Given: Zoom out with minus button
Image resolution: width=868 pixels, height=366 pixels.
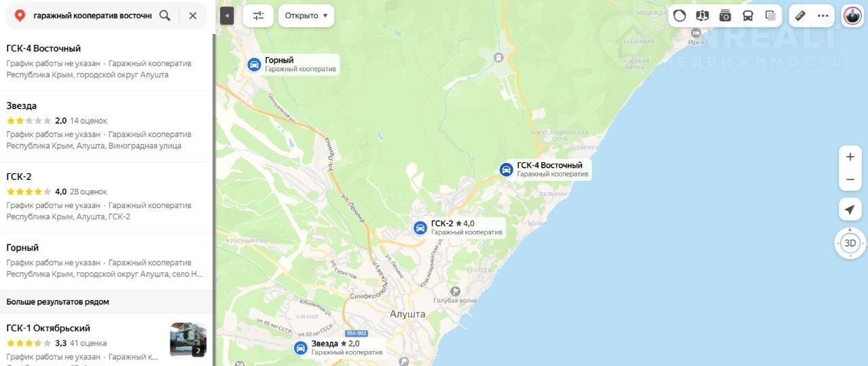Looking at the screenshot, I should [x=850, y=180].
